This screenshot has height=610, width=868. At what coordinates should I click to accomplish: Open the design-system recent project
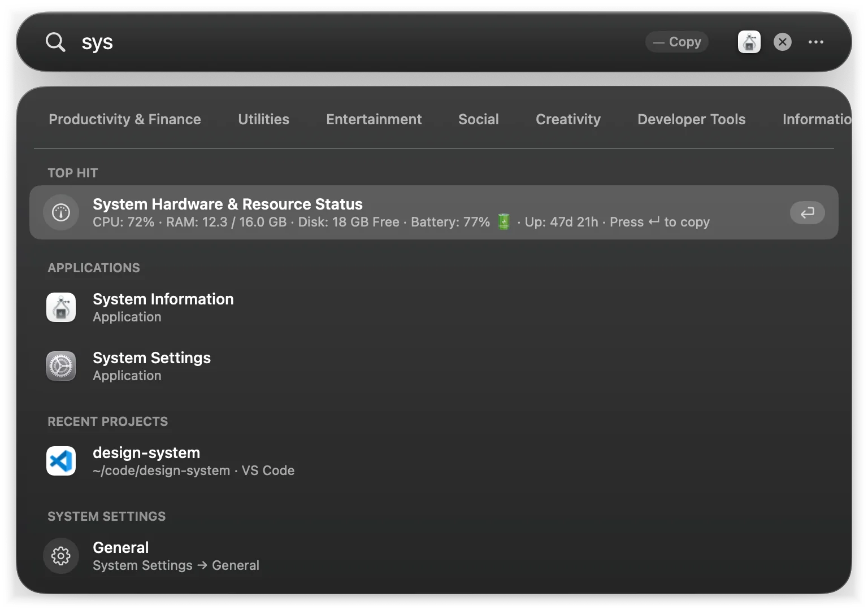coord(433,461)
